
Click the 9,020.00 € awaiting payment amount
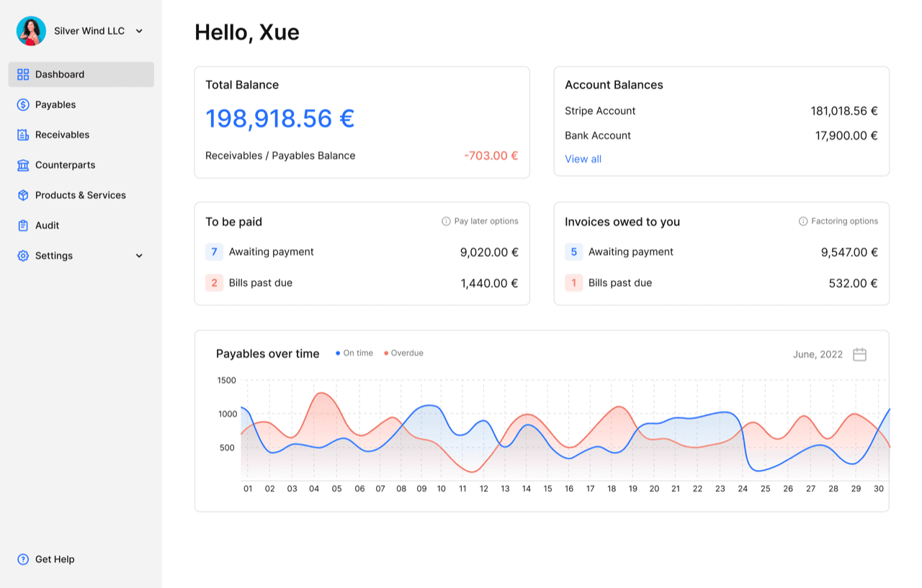point(489,253)
